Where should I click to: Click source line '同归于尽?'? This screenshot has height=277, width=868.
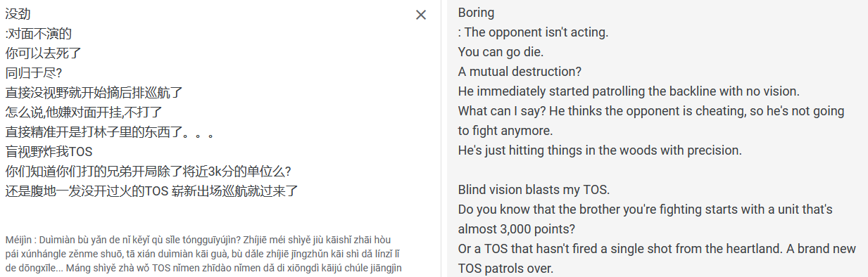click(34, 72)
